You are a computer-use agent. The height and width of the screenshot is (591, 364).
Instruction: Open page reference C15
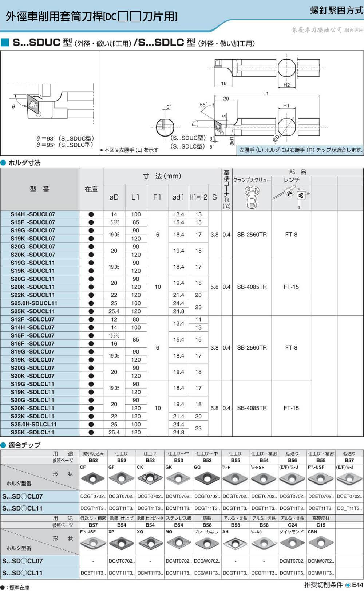tap(321, 525)
